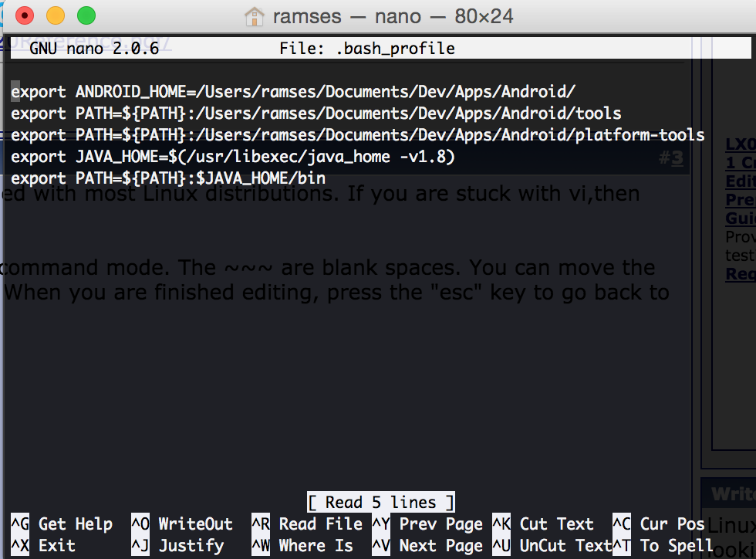Click the home folder icon in title bar
Viewport: 756px width, 559px height.
254,16
